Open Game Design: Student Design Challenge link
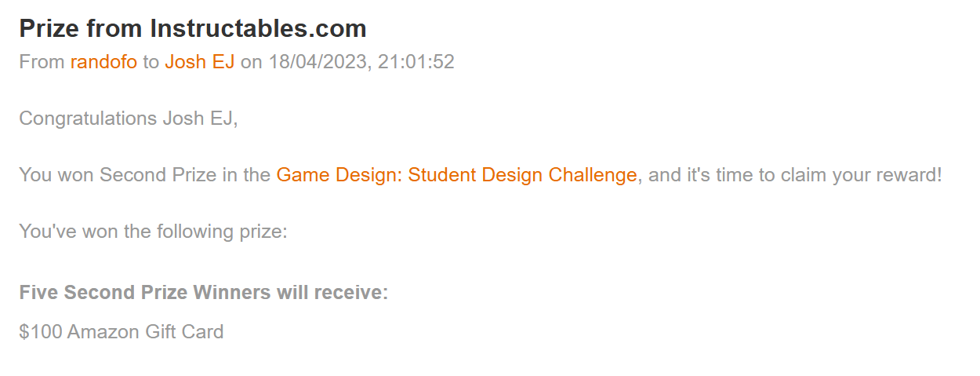Screen dimensions: 980x376 point(456,174)
